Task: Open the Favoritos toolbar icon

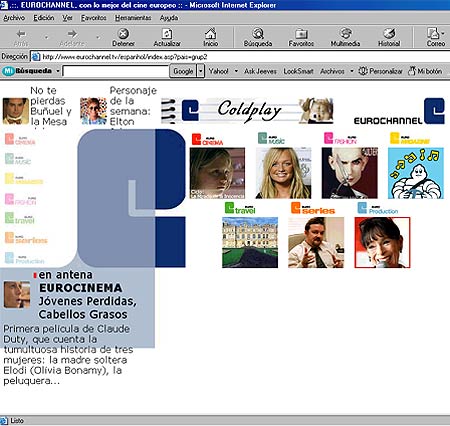Action: point(301,34)
